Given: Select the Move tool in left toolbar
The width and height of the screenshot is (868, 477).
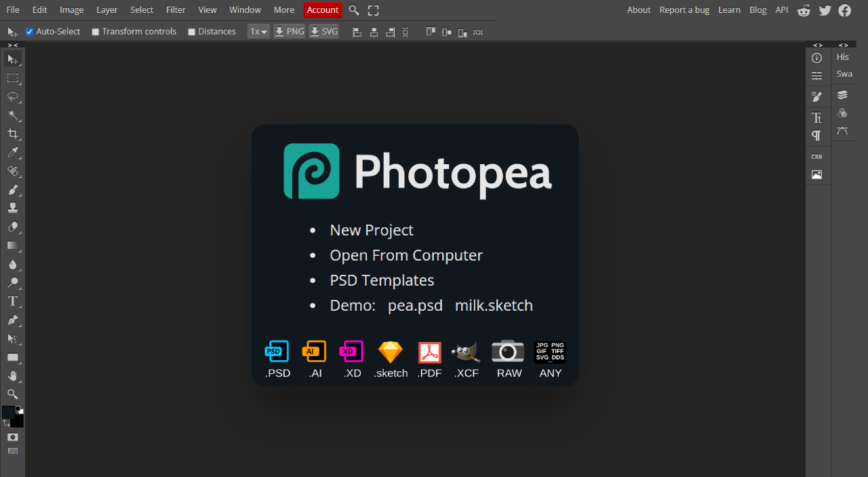Looking at the screenshot, I should [12, 60].
